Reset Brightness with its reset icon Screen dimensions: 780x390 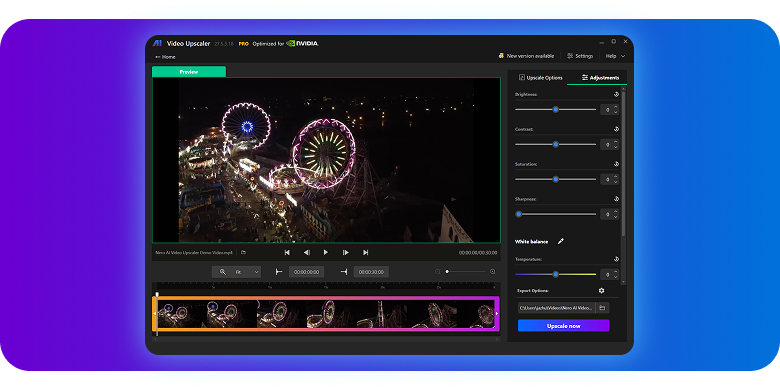click(616, 94)
